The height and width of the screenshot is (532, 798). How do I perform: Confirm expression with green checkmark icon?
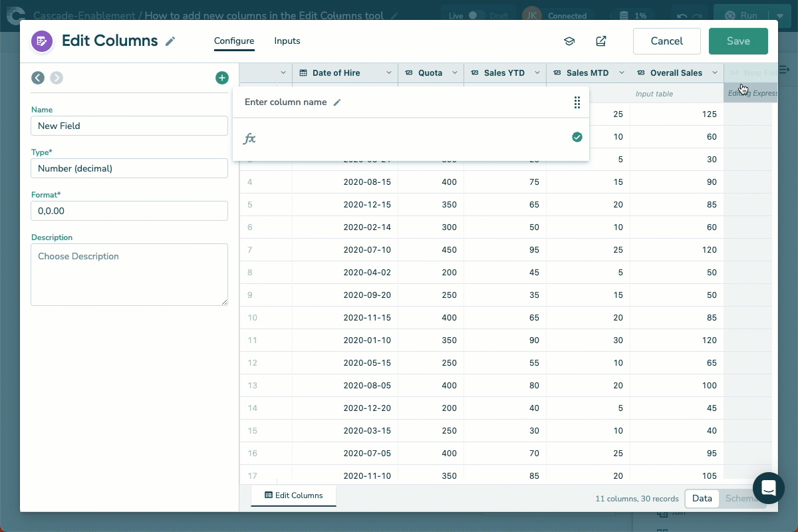577,137
